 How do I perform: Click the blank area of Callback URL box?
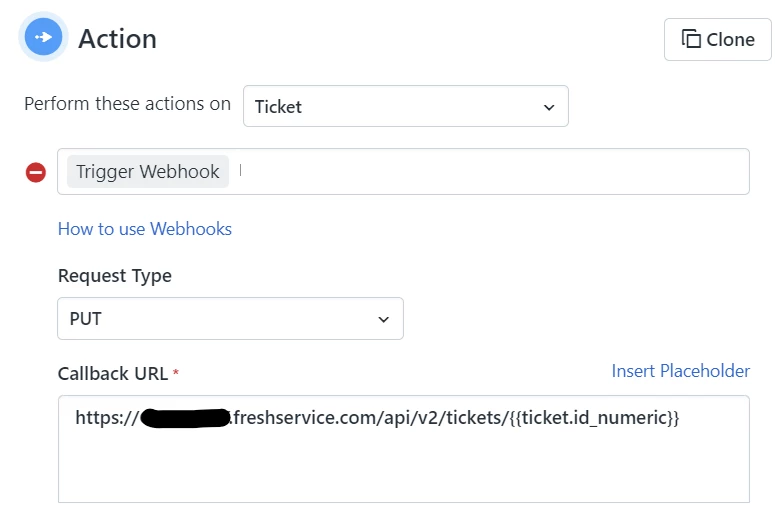403,467
